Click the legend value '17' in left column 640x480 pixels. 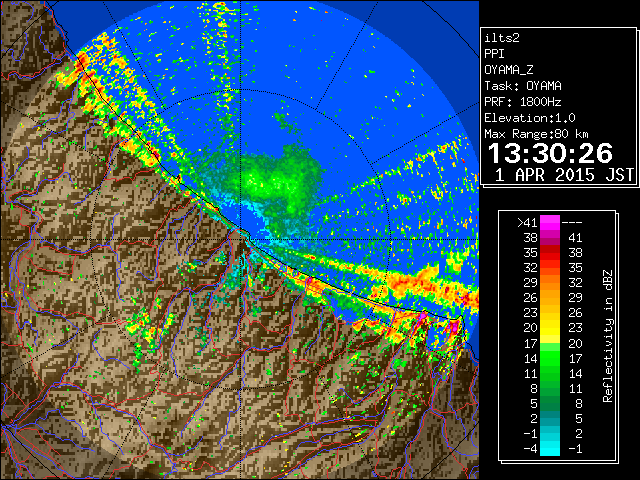(530, 343)
